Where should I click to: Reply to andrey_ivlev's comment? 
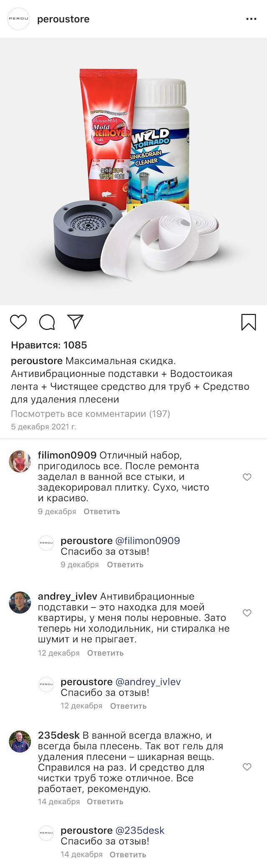coord(105,653)
